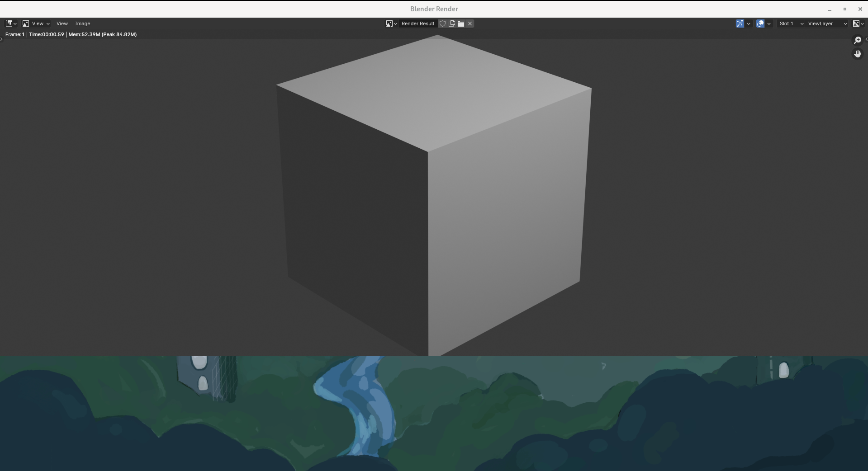Toggle fake user shield icon
The image size is (868, 471).
pos(442,24)
